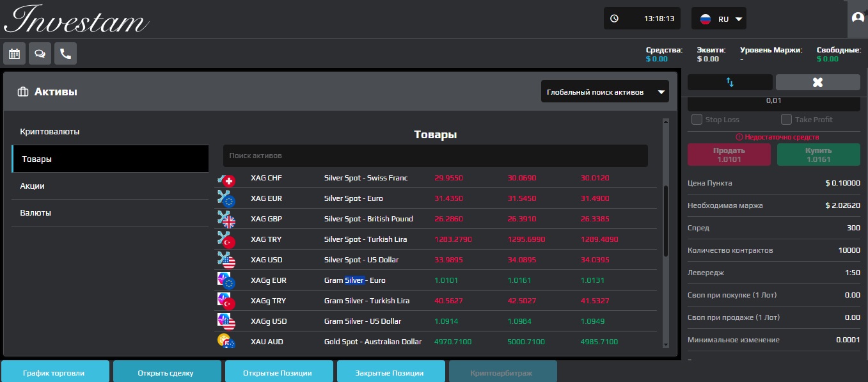Click the Поиск активов search field
868x382 pixels.
pos(435,155)
